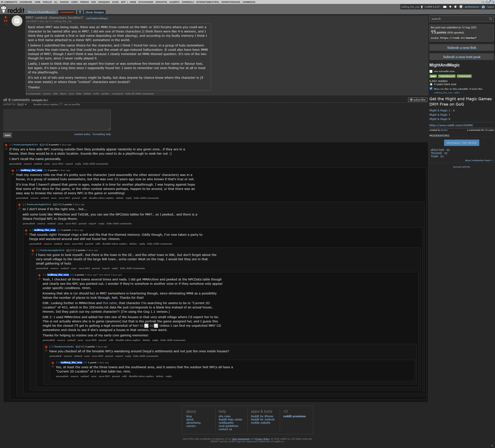Downvote Clambarnschnitz's comment
The image size is (495, 448).
point(46,351)
